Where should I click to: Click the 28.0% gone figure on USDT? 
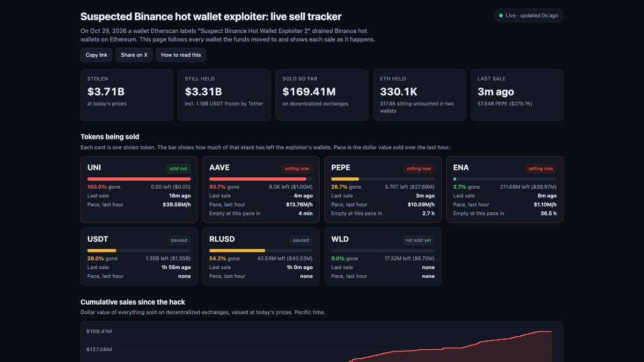103,258
